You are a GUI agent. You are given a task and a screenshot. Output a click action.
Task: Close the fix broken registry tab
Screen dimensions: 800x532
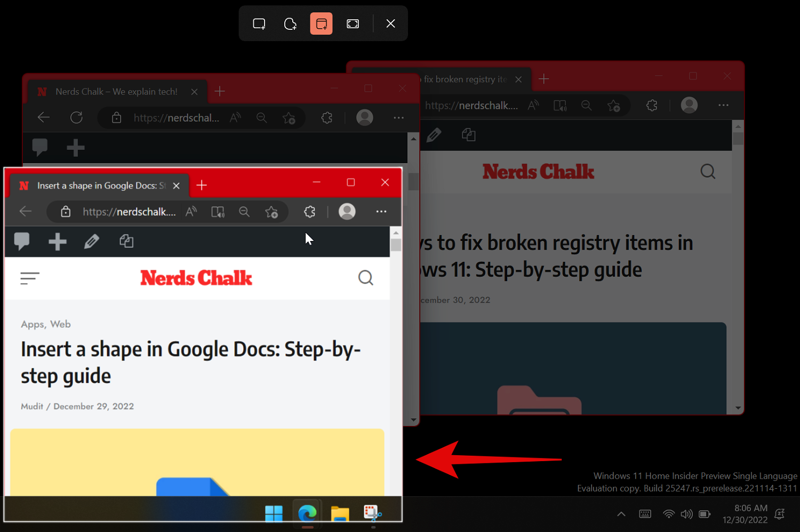click(x=518, y=79)
